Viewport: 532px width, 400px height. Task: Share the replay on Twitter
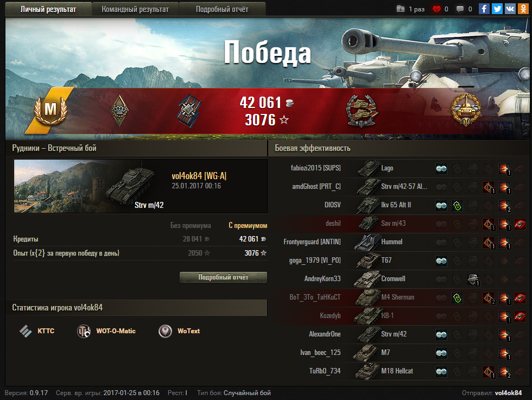coord(497,9)
